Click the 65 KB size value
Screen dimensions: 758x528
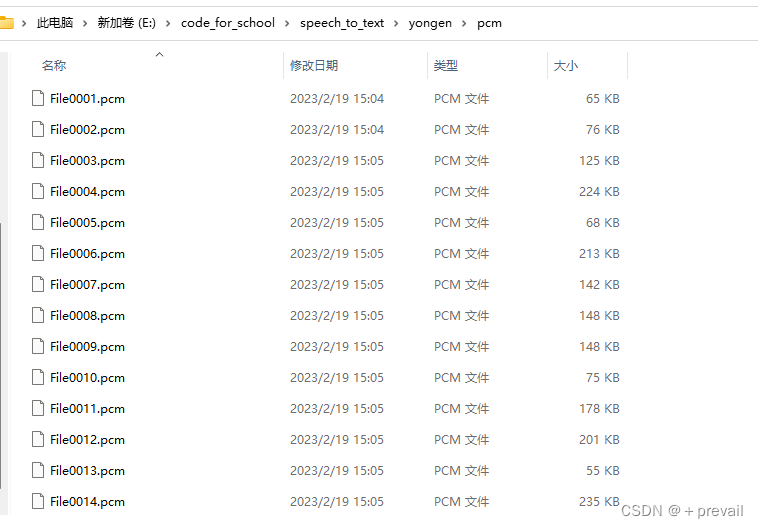tap(603, 99)
